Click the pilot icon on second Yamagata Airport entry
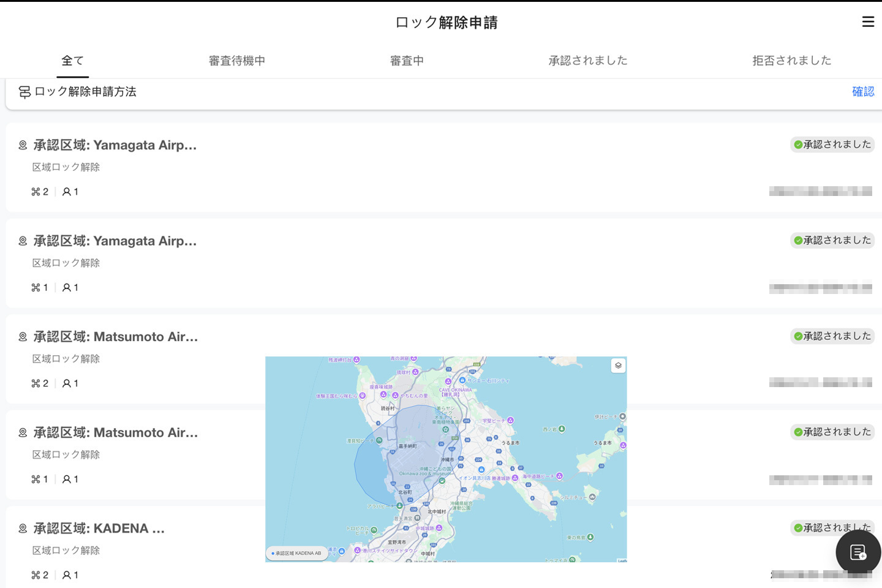 [67, 287]
